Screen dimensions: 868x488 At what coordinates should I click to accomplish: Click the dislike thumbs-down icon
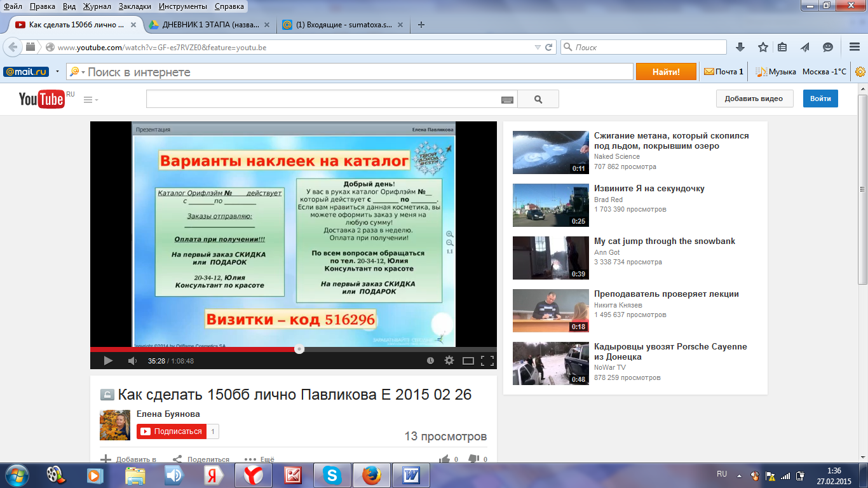(x=473, y=459)
